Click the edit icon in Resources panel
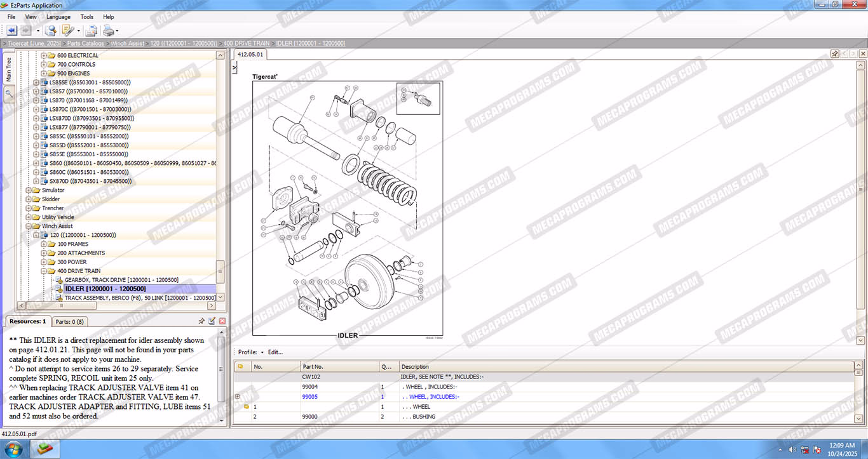The image size is (868, 459). point(212,321)
